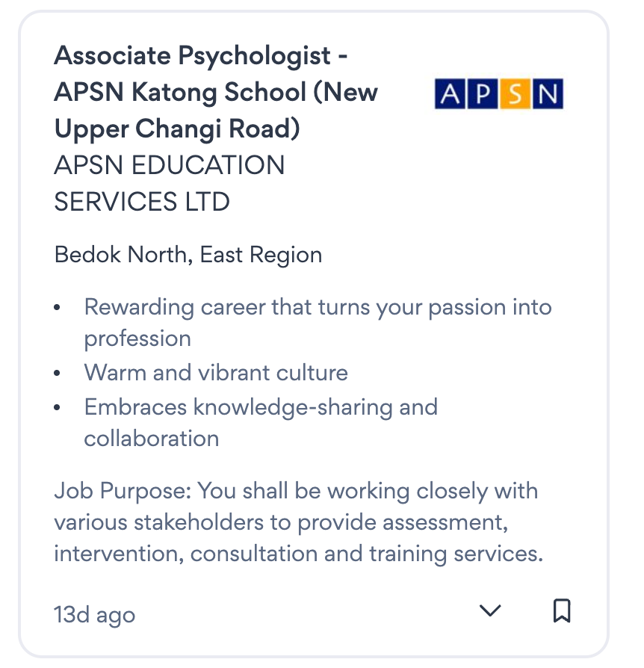Click the blue 'A' tile in logo
This screenshot has width=644, height=668.
(451, 95)
